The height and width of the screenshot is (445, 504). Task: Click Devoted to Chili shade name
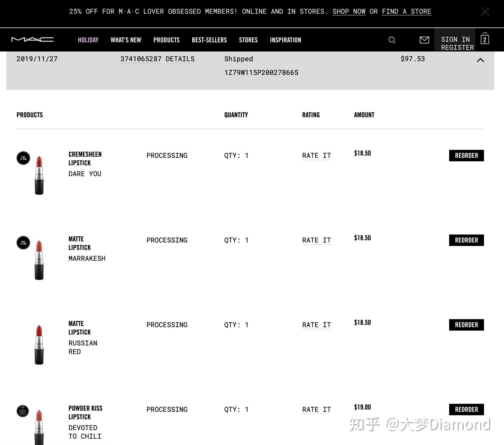85,432
